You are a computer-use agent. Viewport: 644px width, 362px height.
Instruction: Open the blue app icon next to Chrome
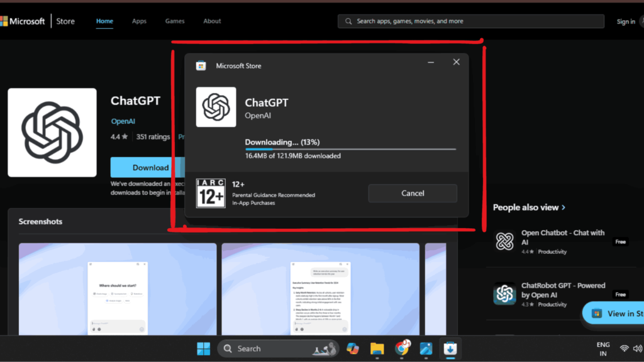426,348
